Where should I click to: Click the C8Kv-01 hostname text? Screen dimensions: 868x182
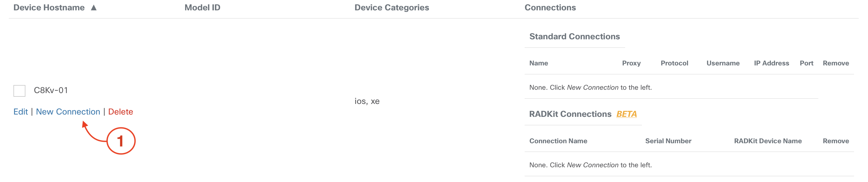pos(51,90)
